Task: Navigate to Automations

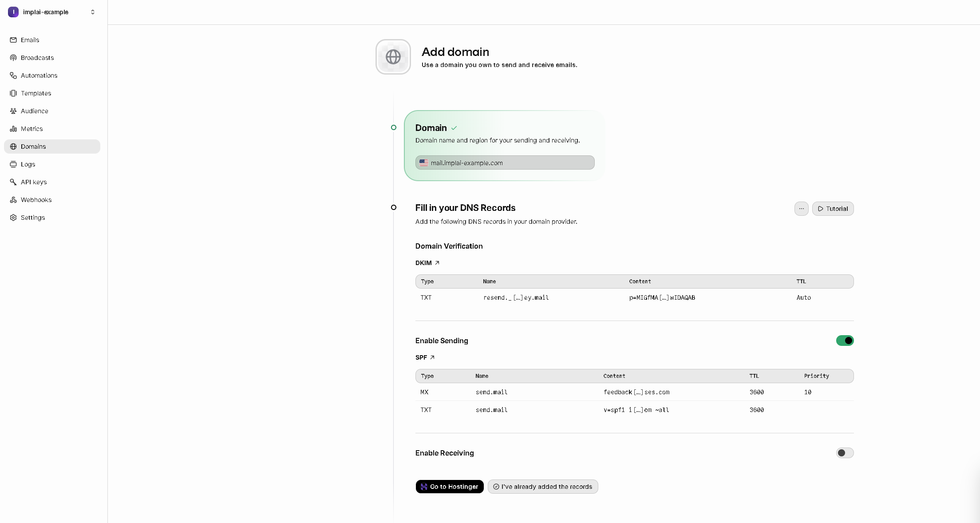Action: [x=52, y=75]
